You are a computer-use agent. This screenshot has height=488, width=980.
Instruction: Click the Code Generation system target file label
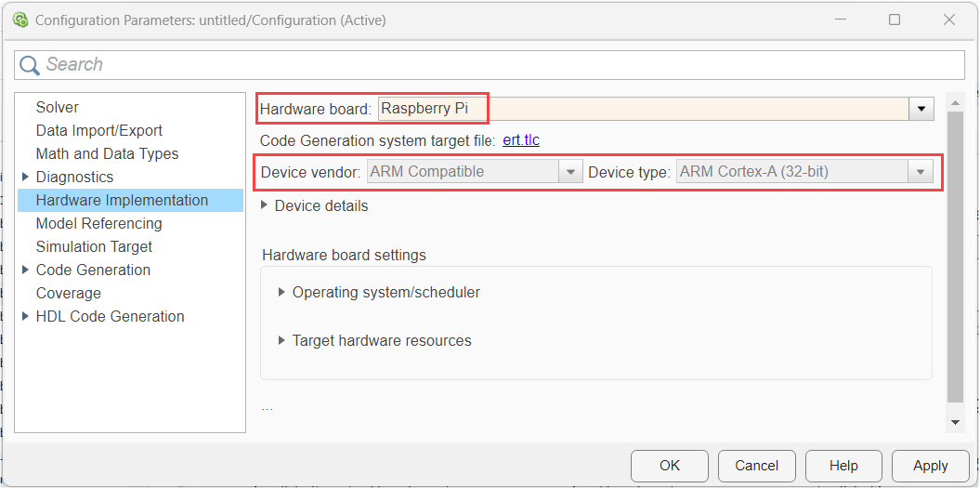click(377, 140)
